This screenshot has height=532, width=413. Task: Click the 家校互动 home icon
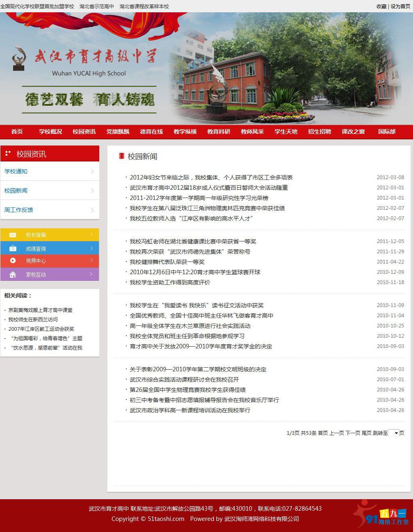(x=13, y=275)
